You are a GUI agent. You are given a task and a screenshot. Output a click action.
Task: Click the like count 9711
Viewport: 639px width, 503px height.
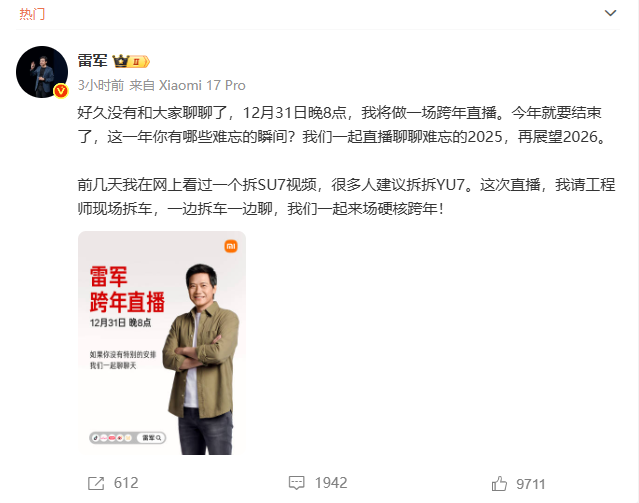[531, 484]
